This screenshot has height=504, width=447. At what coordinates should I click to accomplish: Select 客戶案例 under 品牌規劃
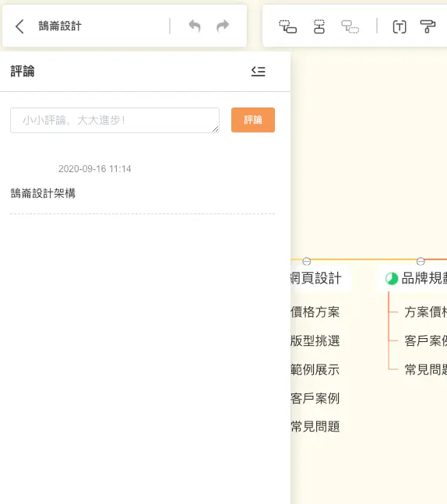[x=425, y=340]
